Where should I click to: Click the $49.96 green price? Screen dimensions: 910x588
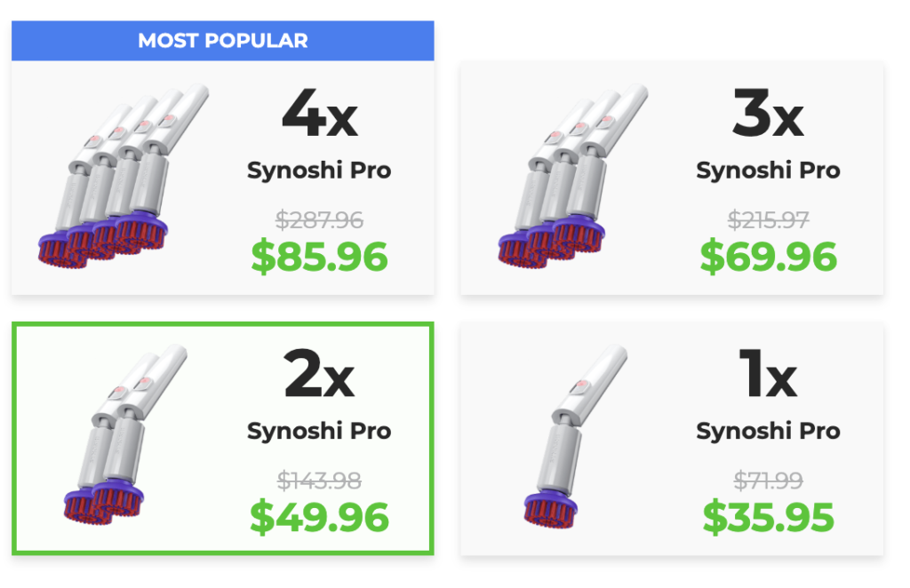[320, 518]
